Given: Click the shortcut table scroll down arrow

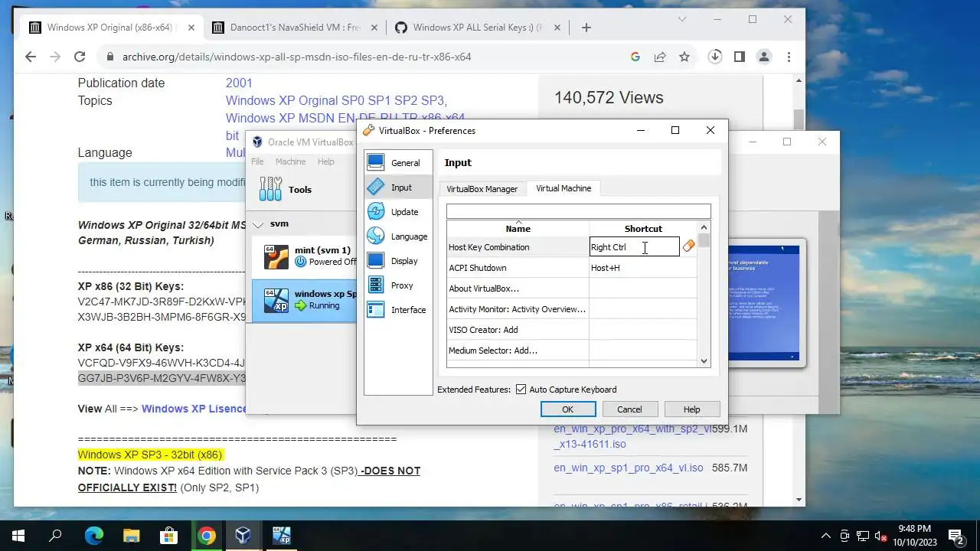Looking at the screenshot, I should click(704, 361).
